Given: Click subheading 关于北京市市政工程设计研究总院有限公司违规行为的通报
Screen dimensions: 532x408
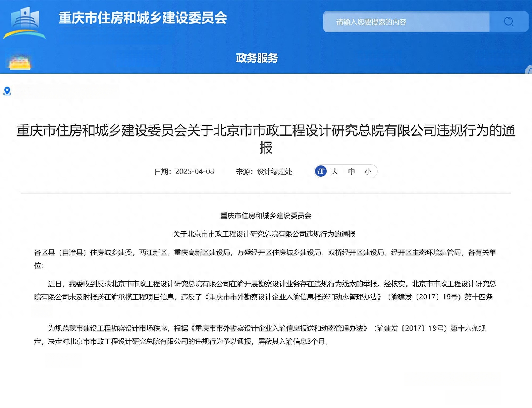Looking at the screenshot, I should 264,234.
